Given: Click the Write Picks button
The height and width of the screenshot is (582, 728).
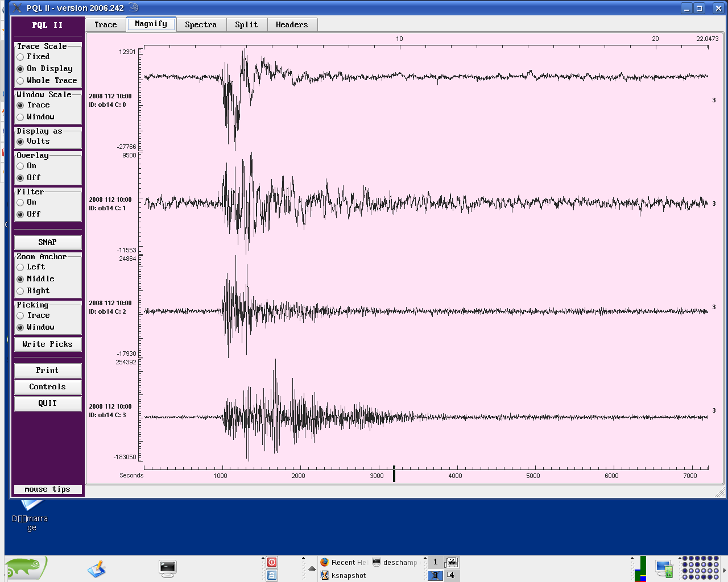Looking at the screenshot, I should click(x=47, y=344).
